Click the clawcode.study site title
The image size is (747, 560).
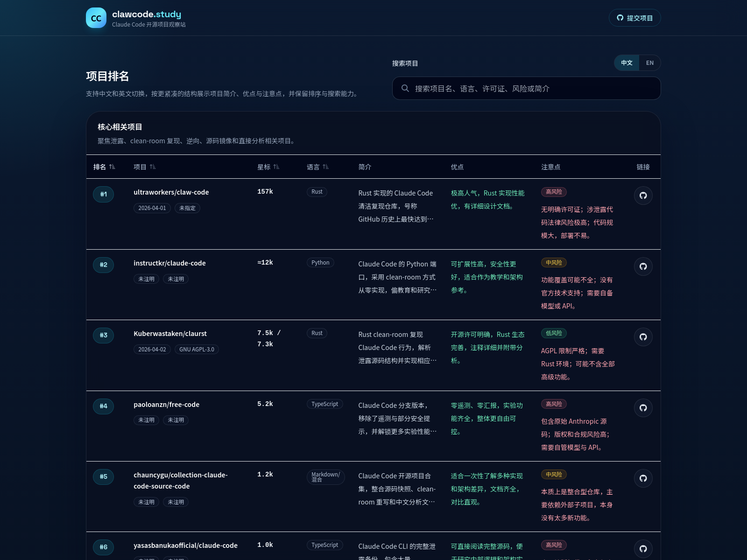(147, 14)
